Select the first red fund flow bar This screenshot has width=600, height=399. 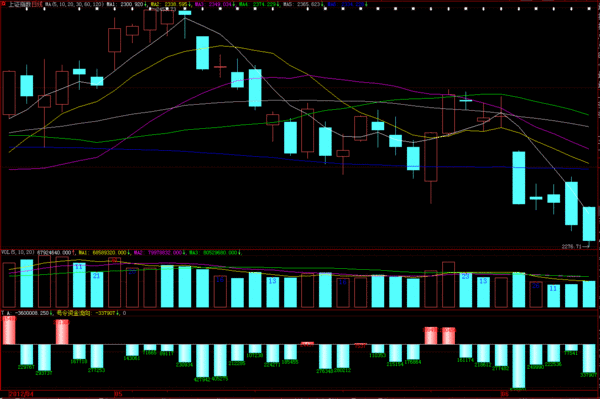[x=9, y=331]
